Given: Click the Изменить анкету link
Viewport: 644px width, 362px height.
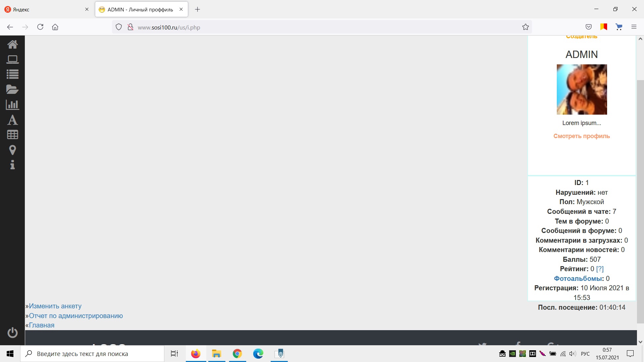Looking at the screenshot, I should click(x=55, y=306).
